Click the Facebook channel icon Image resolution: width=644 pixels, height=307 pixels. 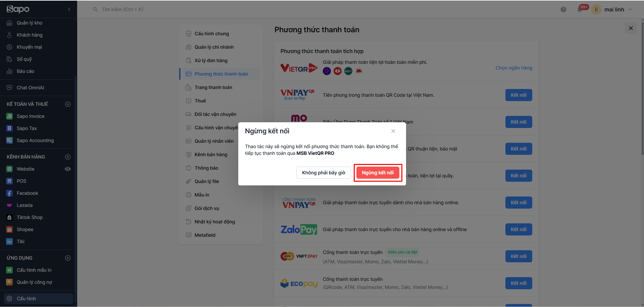pos(9,193)
